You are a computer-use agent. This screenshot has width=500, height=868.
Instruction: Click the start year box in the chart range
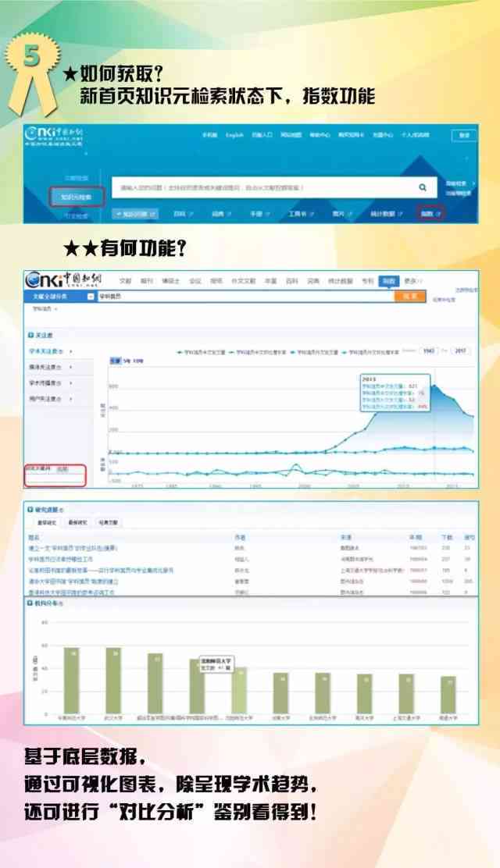tap(428, 351)
